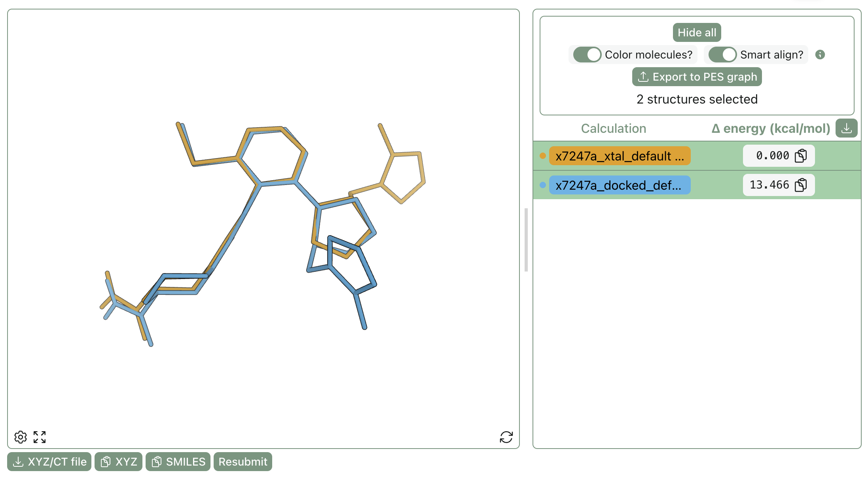Click Δ energy (kcal/mol) column header
Image resolution: width=868 pixels, height=479 pixels.
pos(771,128)
